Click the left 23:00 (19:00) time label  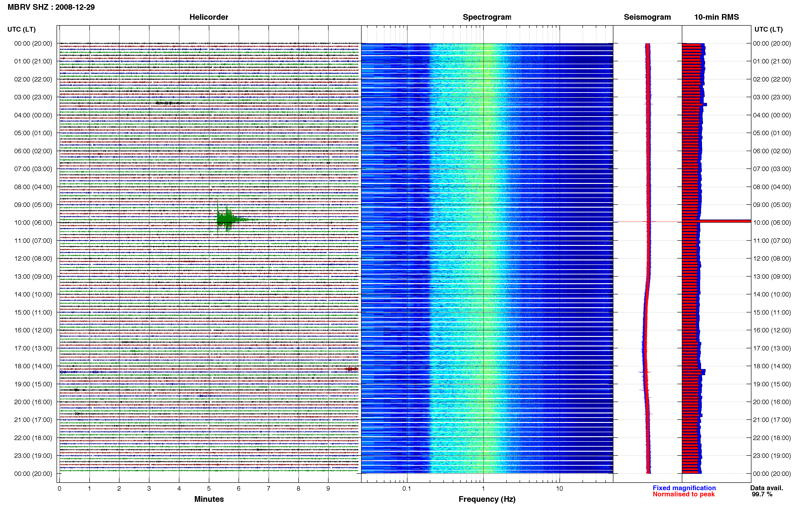(33, 455)
